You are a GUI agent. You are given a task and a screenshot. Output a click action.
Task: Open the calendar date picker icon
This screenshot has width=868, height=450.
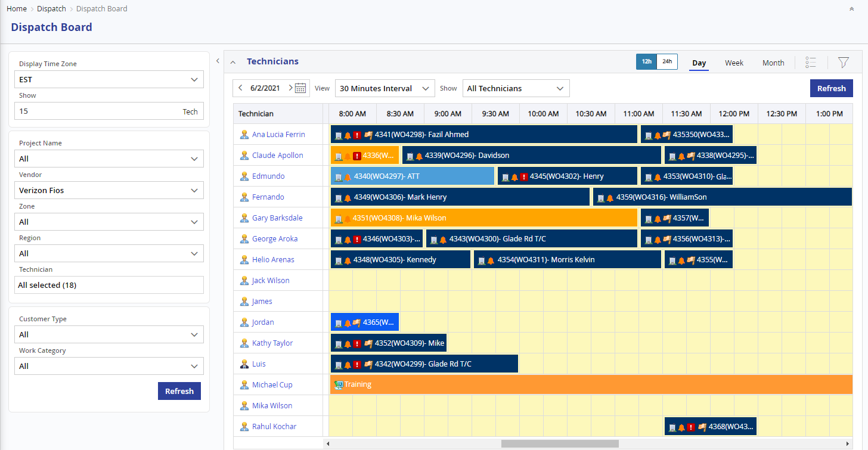click(301, 88)
